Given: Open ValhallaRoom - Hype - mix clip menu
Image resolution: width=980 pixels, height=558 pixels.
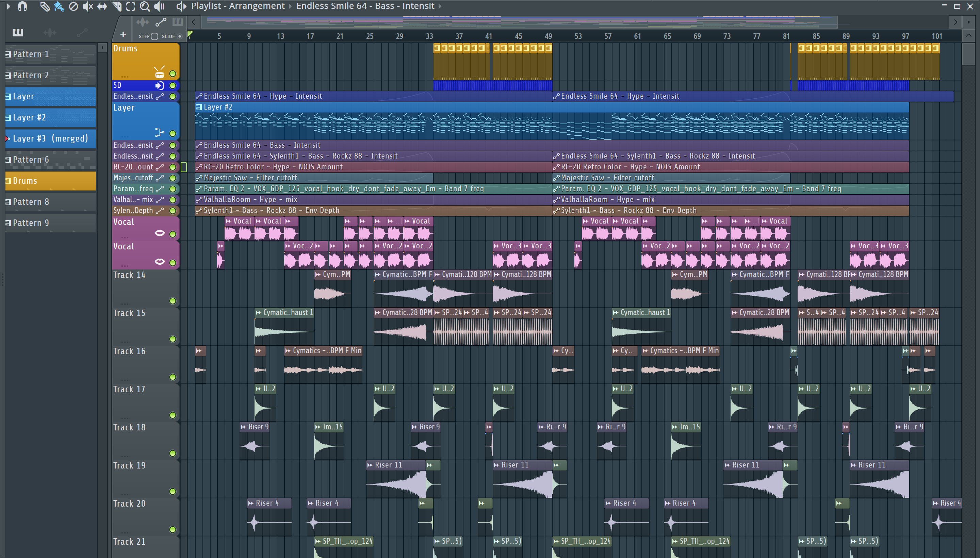Looking at the screenshot, I should (199, 200).
